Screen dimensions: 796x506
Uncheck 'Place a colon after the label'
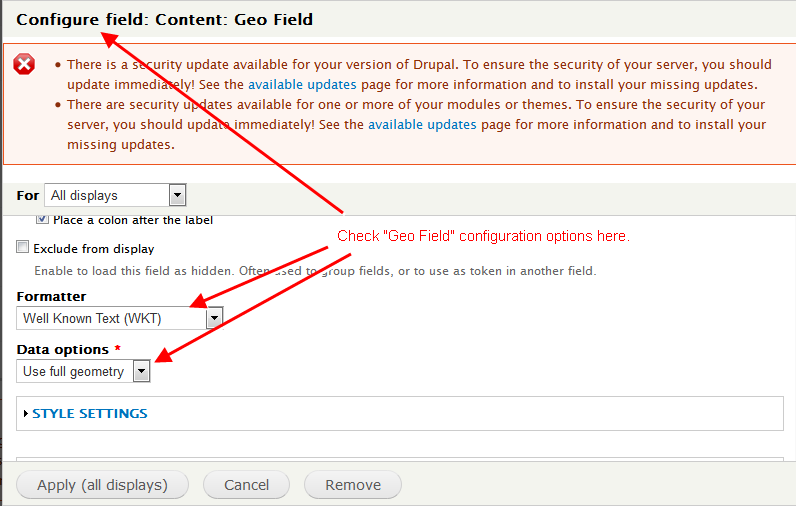tap(43, 219)
